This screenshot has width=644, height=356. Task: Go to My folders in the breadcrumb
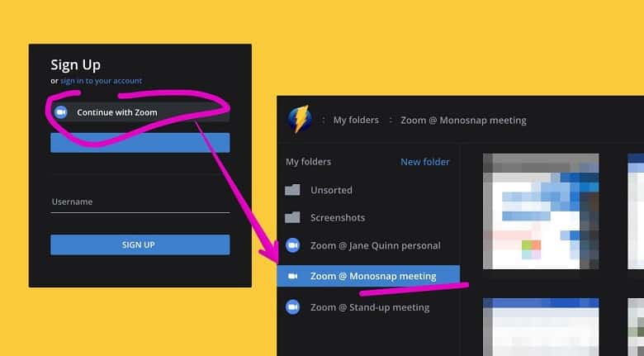coord(356,120)
